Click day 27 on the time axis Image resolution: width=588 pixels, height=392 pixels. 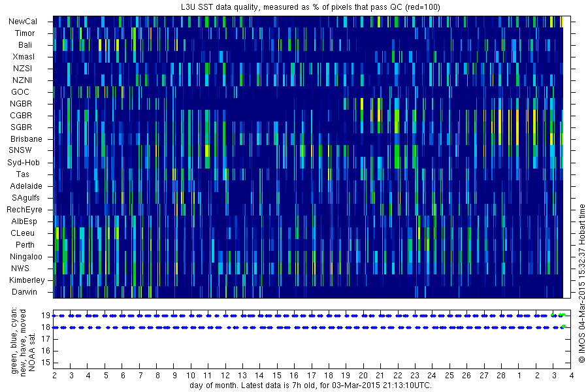click(483, 376)
